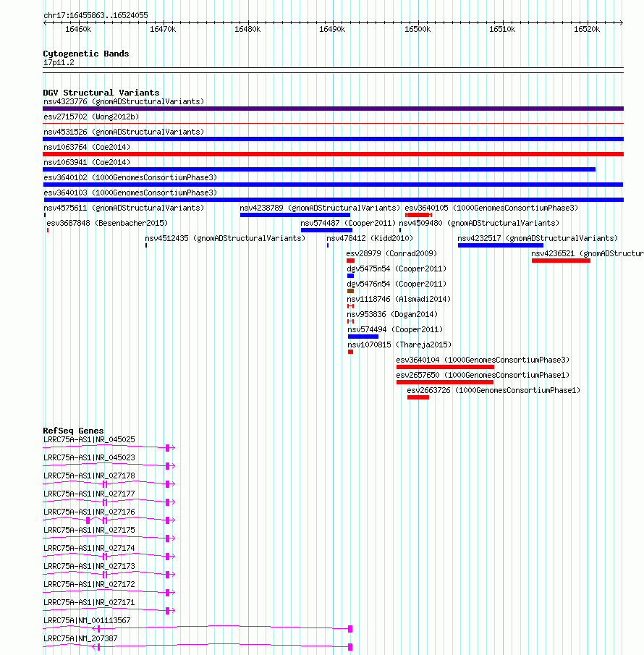Open nsv953836 (Dogan2014) label

tap(393, 314)
